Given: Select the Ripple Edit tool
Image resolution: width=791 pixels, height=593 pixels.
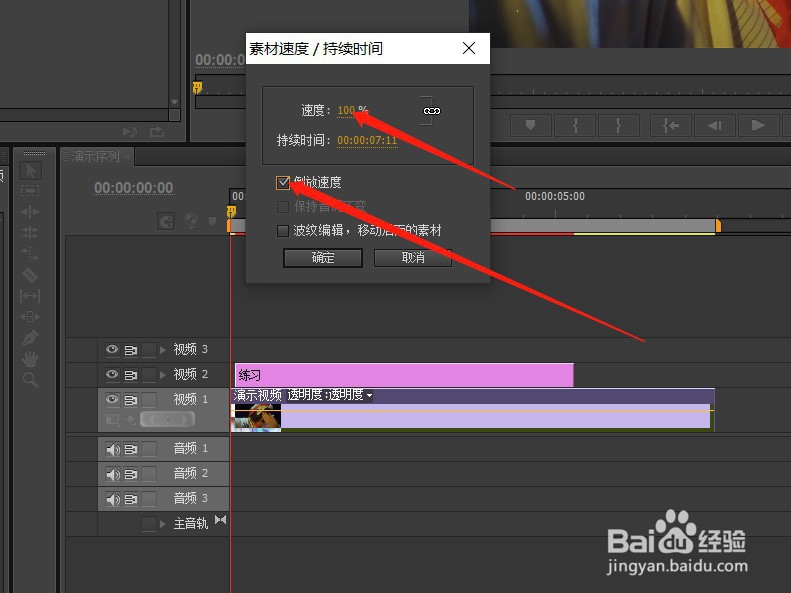Looking at the screenshot, I should (30, 212).
